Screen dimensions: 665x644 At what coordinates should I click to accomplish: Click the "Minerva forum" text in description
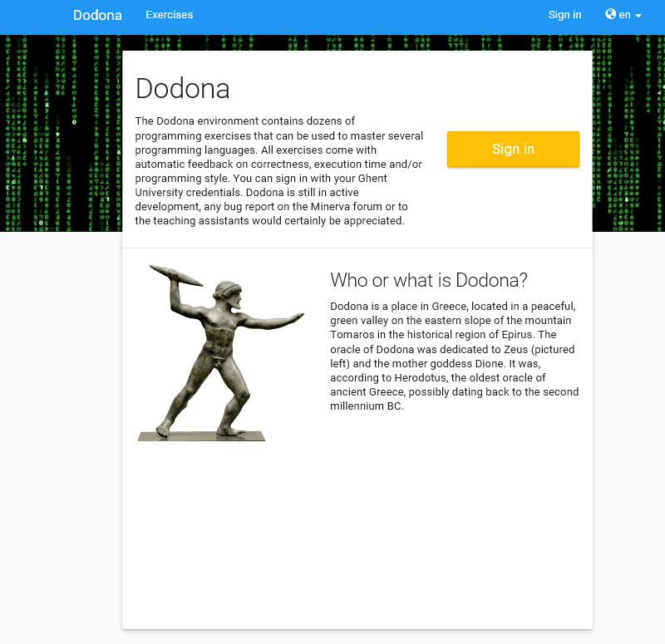pos(346,206)
